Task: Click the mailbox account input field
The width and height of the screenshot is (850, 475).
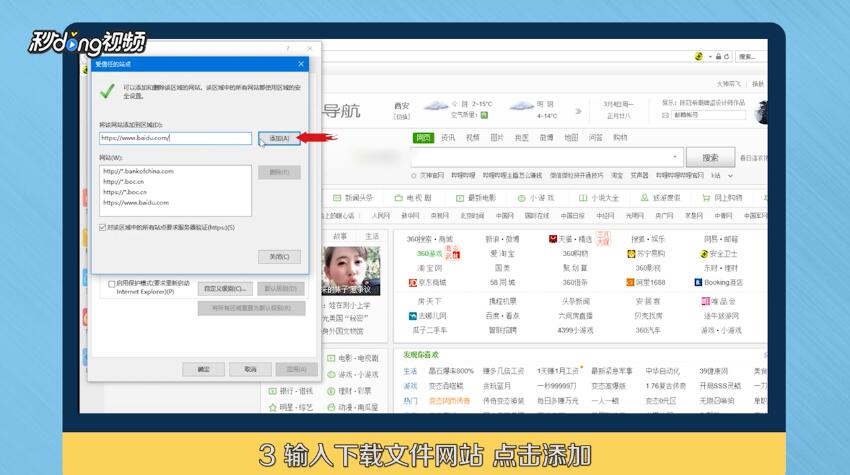Action: pos(708,115)
